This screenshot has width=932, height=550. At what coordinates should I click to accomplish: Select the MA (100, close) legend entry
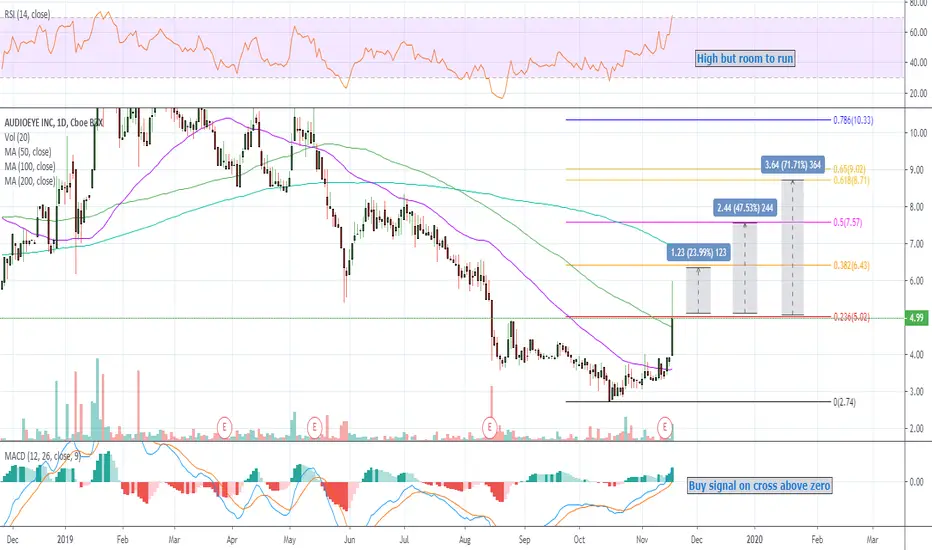pos(30,166)
